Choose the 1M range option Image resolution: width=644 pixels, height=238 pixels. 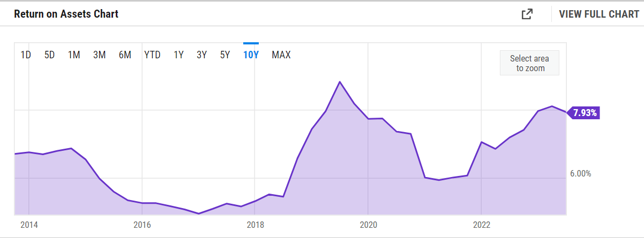74,55
